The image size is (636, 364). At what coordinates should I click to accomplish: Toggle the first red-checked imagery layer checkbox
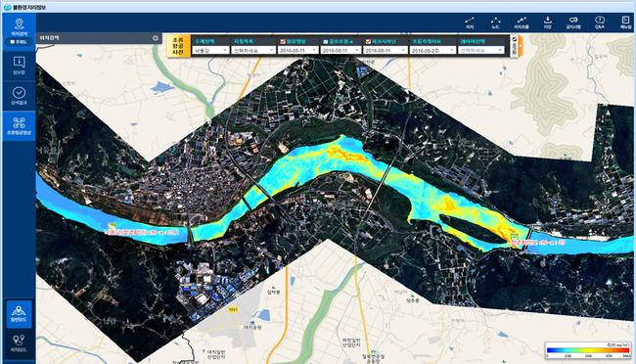(x=283, y=41)
